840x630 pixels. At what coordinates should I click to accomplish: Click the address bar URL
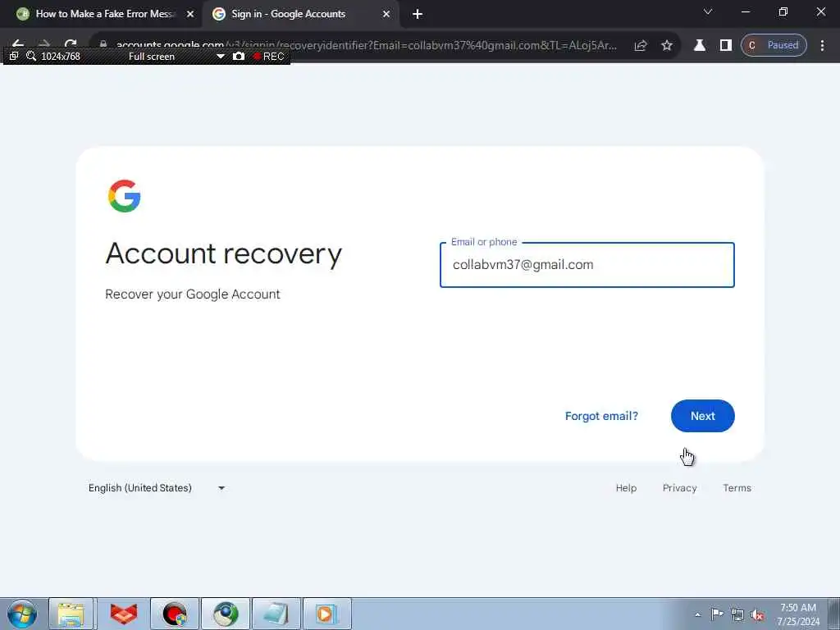(x=366, y=46)
